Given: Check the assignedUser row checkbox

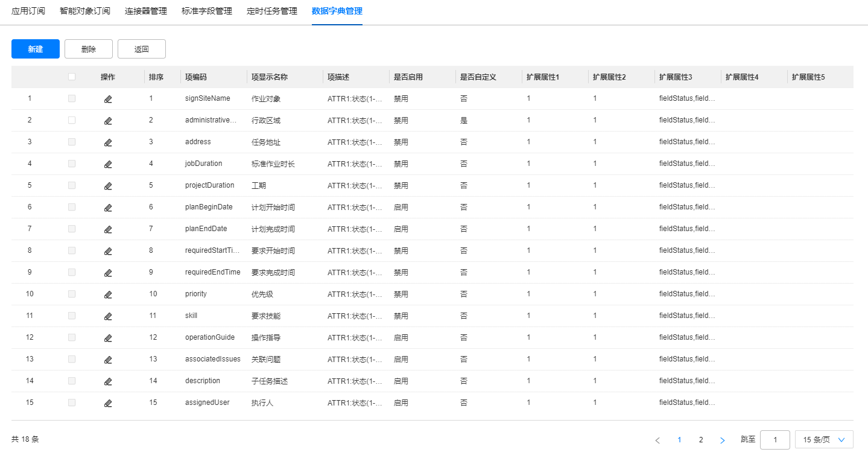Looking at the screenshot, I should [72, 402].
